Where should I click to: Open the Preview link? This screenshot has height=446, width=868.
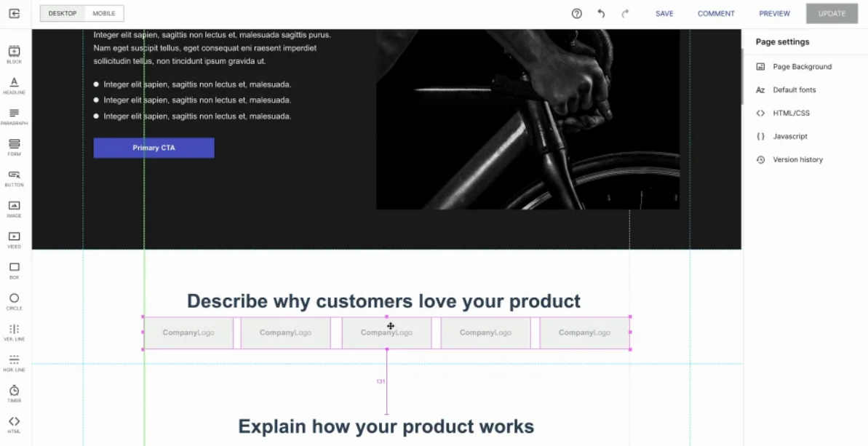pyautogui.click(x=774, y=13)
